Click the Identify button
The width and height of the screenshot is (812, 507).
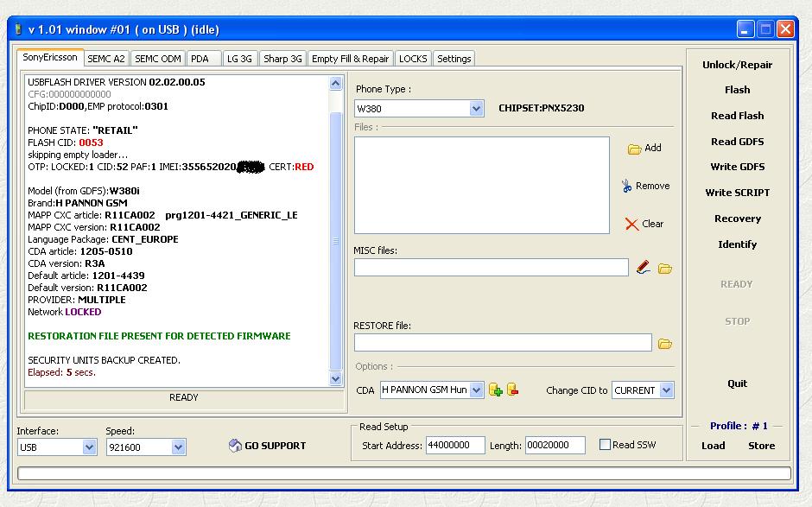[738, 244]
